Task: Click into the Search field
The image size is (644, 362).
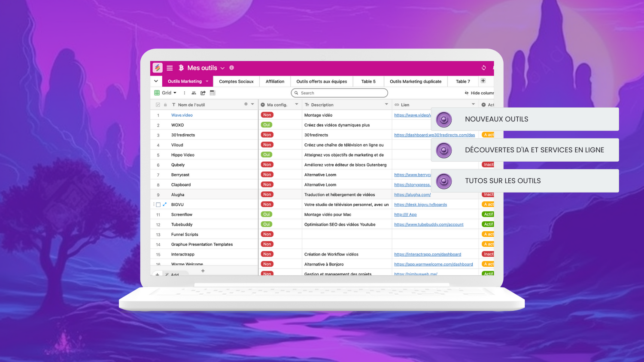Action: pyautogui.click(x=341, y=93)
